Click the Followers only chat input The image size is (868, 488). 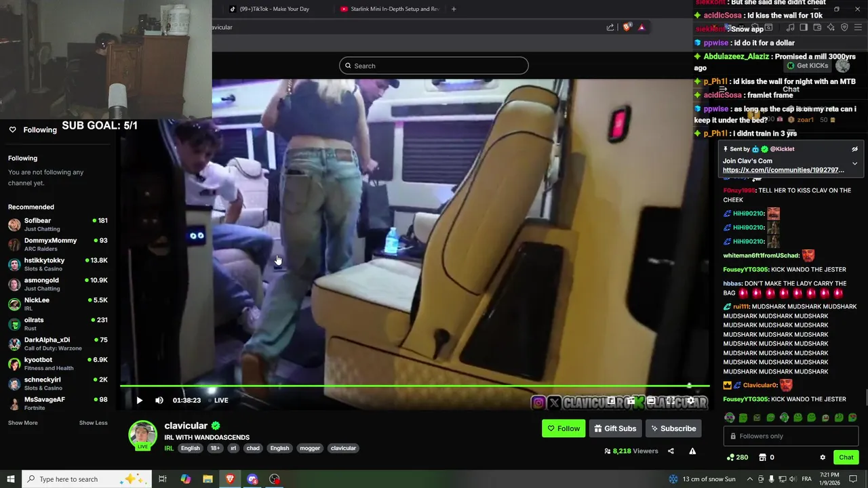tap(791, 436)
